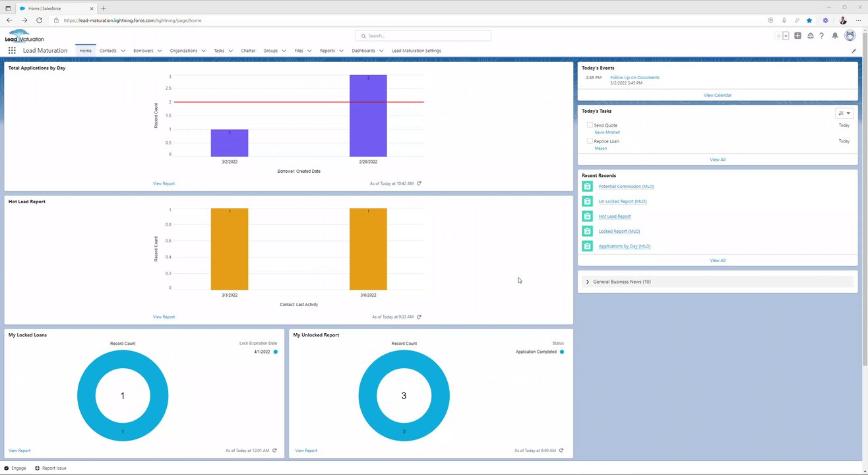Open the help question mark icon

tap(821, 36)
